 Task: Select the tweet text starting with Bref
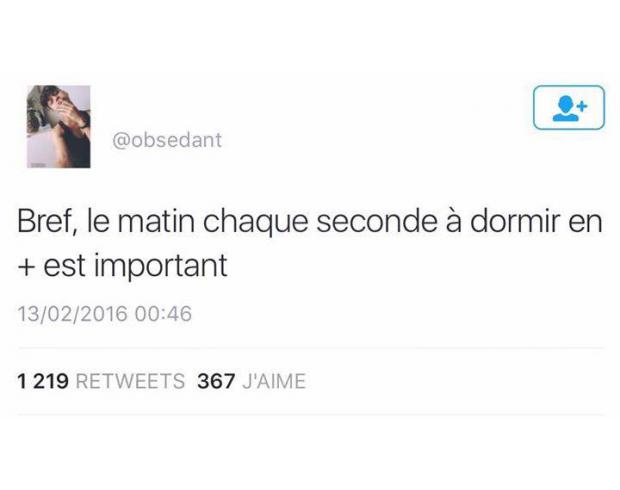(310, 244)
